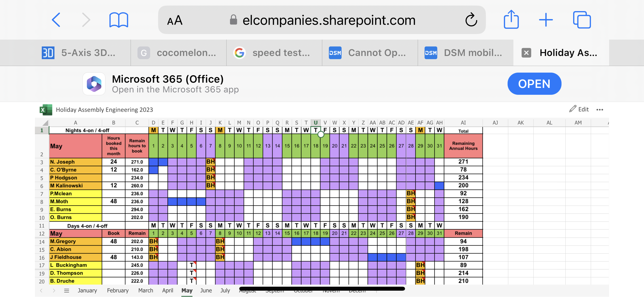Select column header U

[x=315, y=122]
